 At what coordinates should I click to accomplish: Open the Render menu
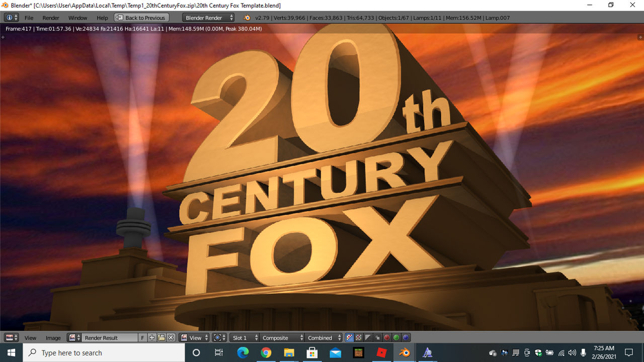tap(51, 18)
